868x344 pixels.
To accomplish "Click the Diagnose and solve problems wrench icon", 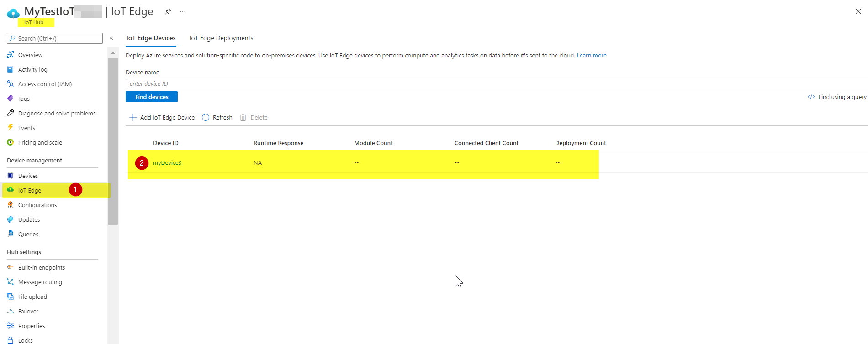I will pos(11,113).
